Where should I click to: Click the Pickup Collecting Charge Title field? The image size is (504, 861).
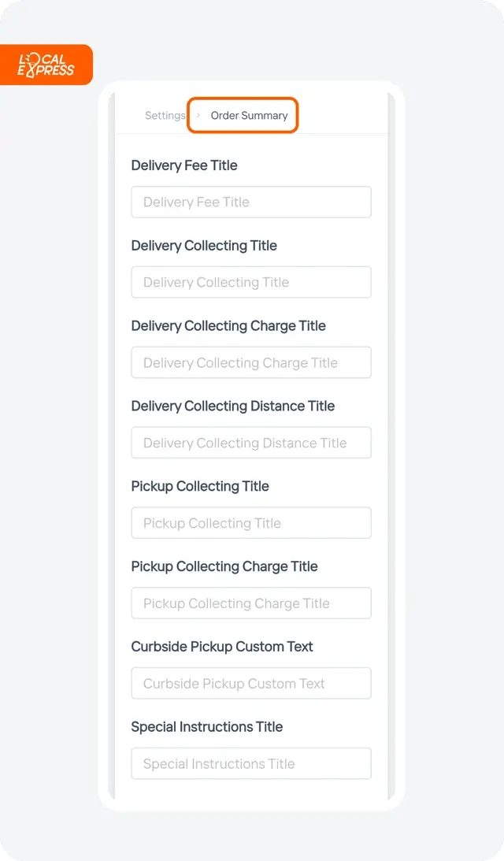[251, 603]
